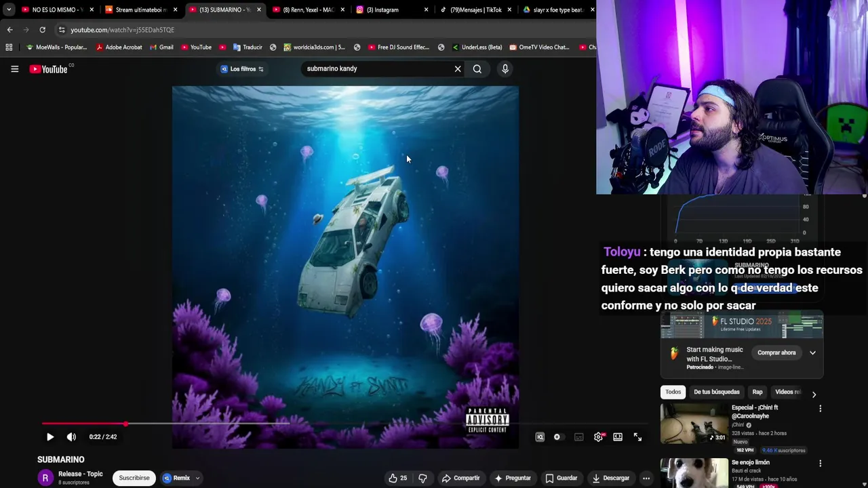This screenshot has height=488, width=868.
Task: Click the Preguntar button
Action: click(513, 478)
